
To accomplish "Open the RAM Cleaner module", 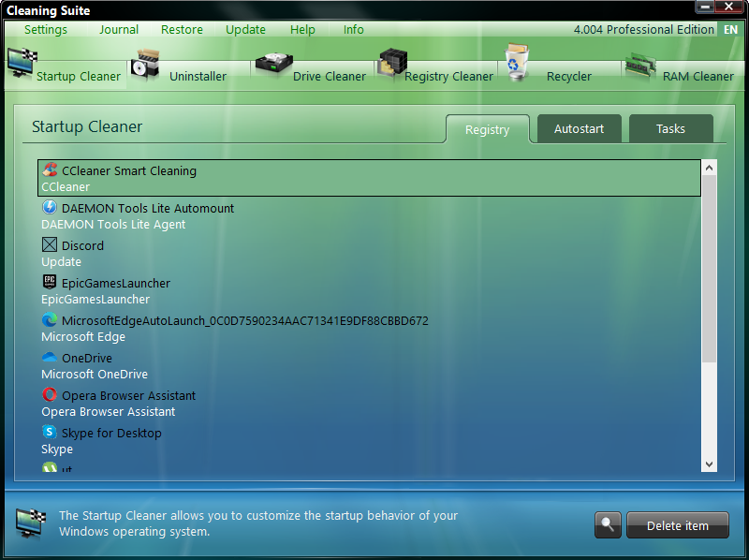I will click(x=698, y=77).
